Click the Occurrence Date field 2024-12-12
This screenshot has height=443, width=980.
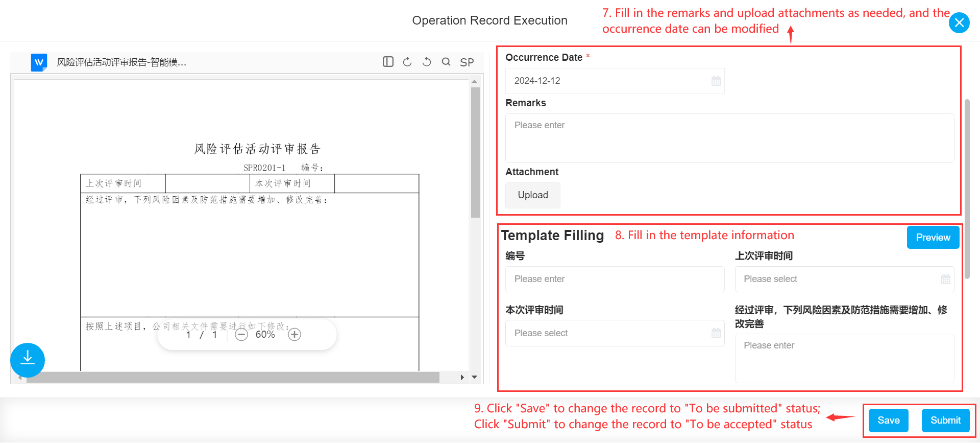point(615,81)
